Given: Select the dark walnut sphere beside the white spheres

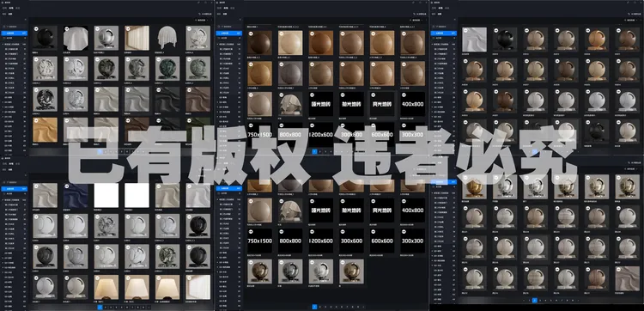Looking at the screenshot, I should 505,101.
